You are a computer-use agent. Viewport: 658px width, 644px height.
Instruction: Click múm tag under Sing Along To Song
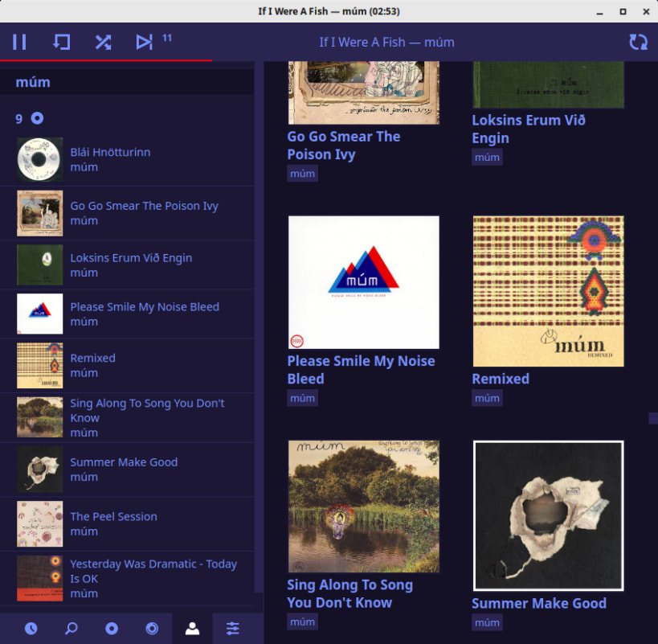[x=302, y=621]
